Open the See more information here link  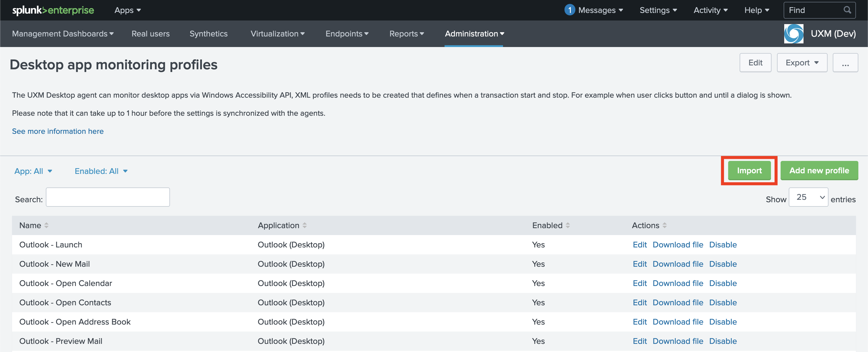(x=58, y=131)
